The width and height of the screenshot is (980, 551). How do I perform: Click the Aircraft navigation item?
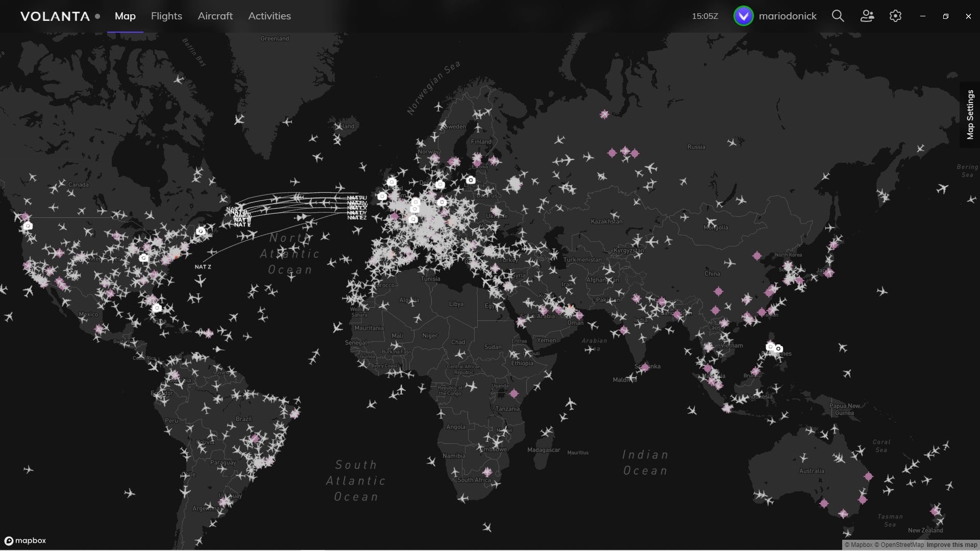(x=215, y=16)
